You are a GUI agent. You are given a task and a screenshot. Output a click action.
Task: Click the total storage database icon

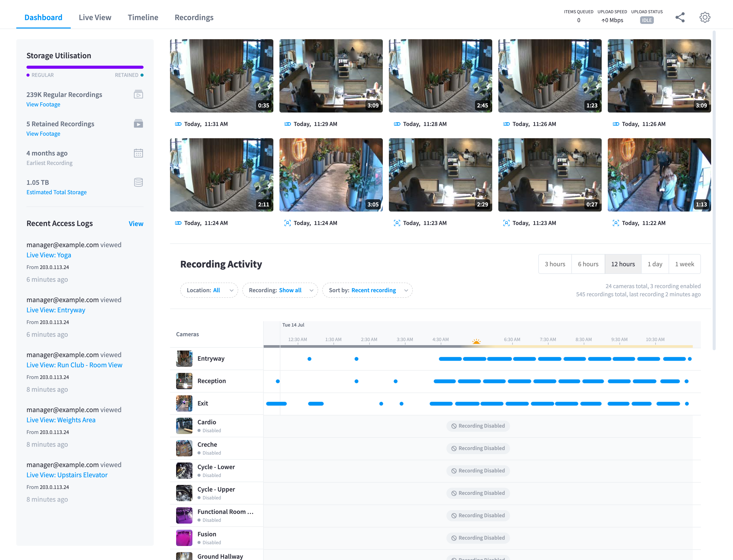(x=138, y=182)
